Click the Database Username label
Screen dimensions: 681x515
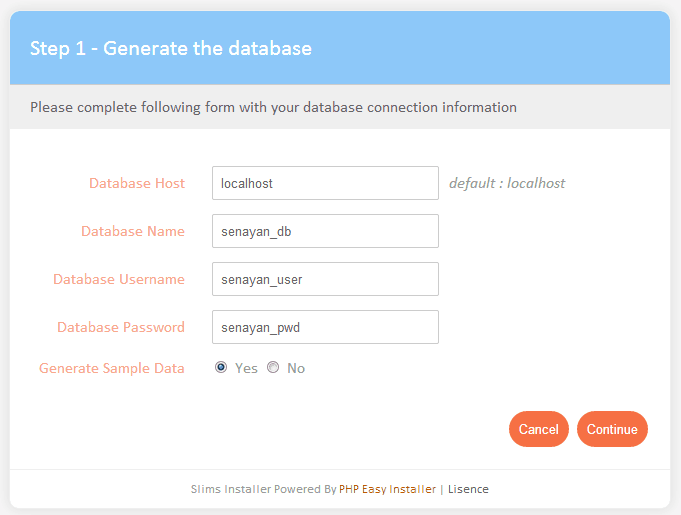click(x=118, y=279)
